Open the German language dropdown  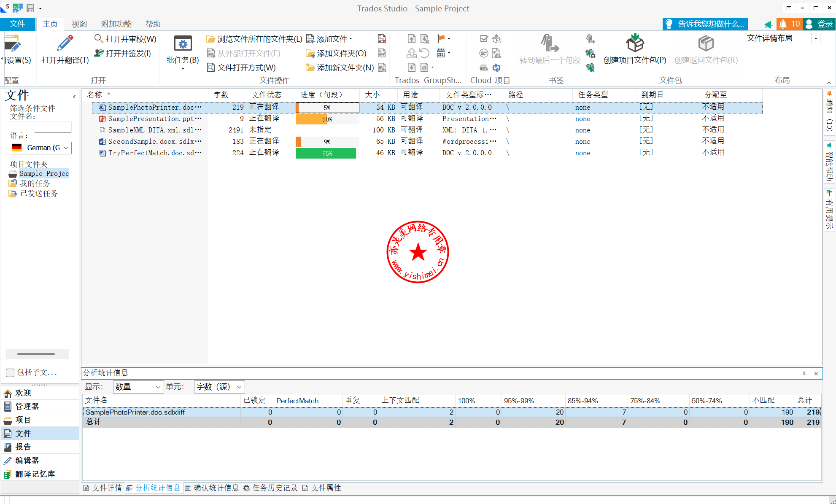[x=40, y=148]
